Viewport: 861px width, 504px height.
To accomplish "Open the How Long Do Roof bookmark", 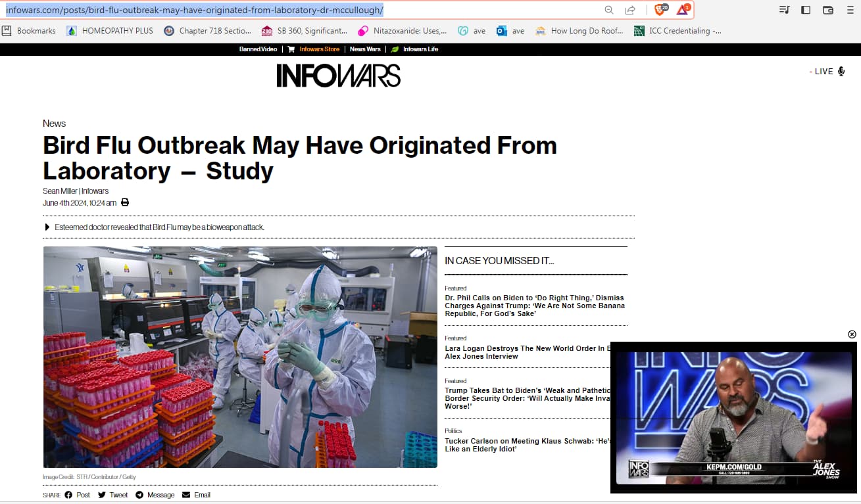I will click(579, 31).
